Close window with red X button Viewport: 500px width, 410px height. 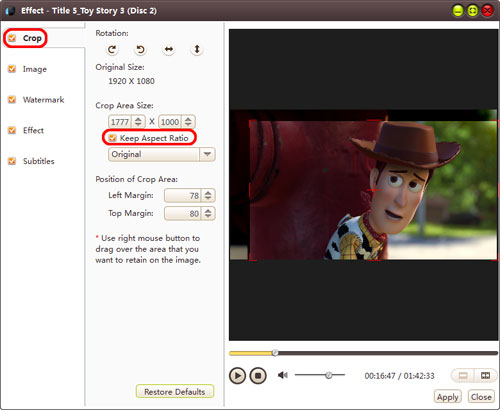click(487, 11)
